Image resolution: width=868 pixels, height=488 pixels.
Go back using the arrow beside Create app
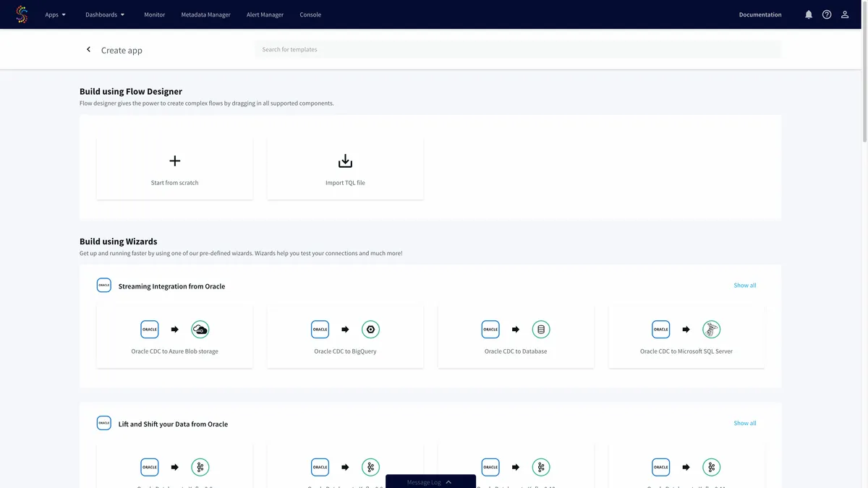point(89,50)
